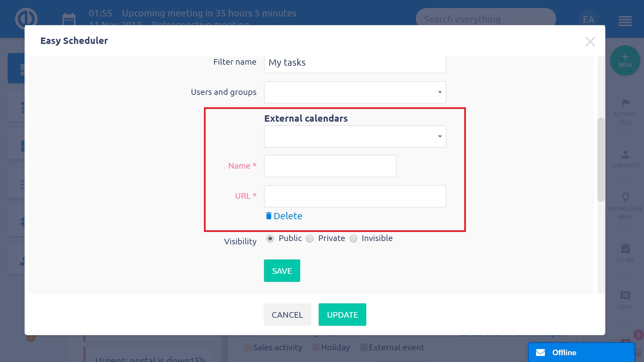The width and height of the screenshot is (644, 362).
Task: Close the Easy Scheduler dialog
Action: click(590, 42)
